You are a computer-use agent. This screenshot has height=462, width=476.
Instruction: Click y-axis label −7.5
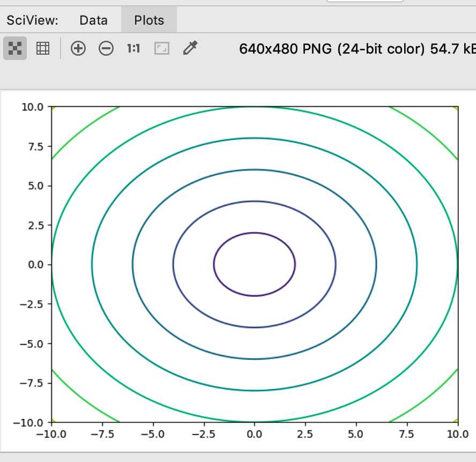coord(32,383)
